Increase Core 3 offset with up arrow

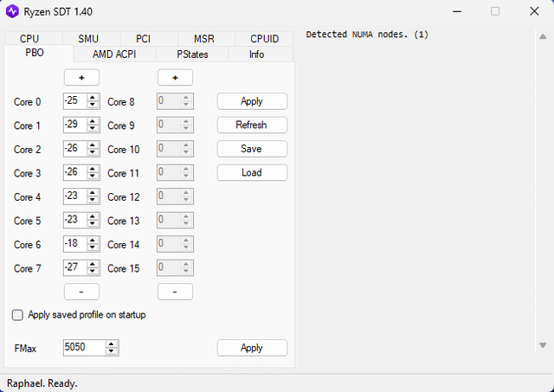(93, 169)
